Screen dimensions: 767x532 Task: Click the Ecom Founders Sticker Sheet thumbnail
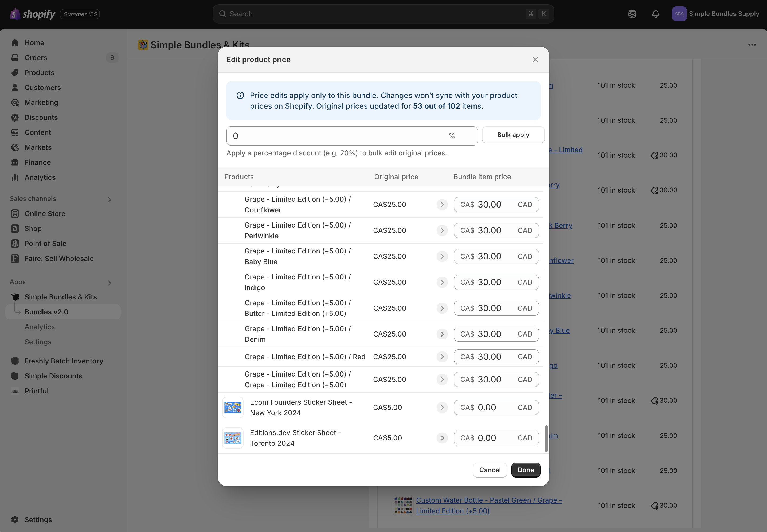click(233, 408)
